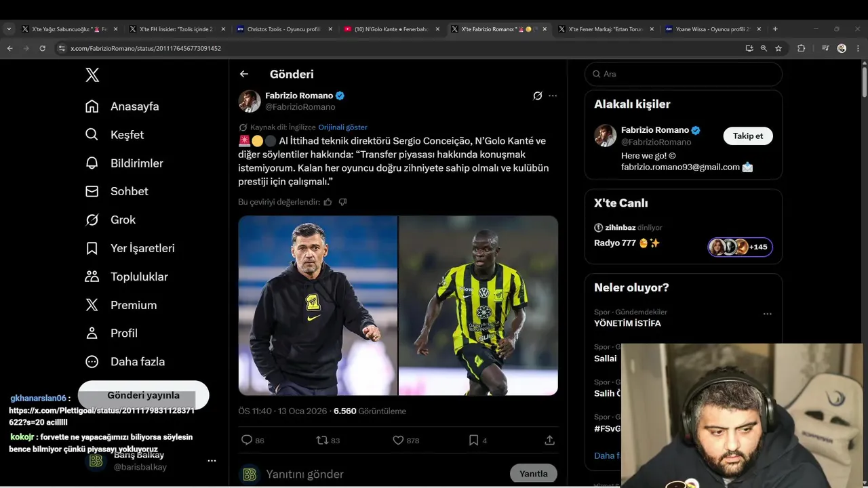The height and width of the screenshot is (488, 868).
Task: Click reply icon with 86 replies
Action: point(247,440)
